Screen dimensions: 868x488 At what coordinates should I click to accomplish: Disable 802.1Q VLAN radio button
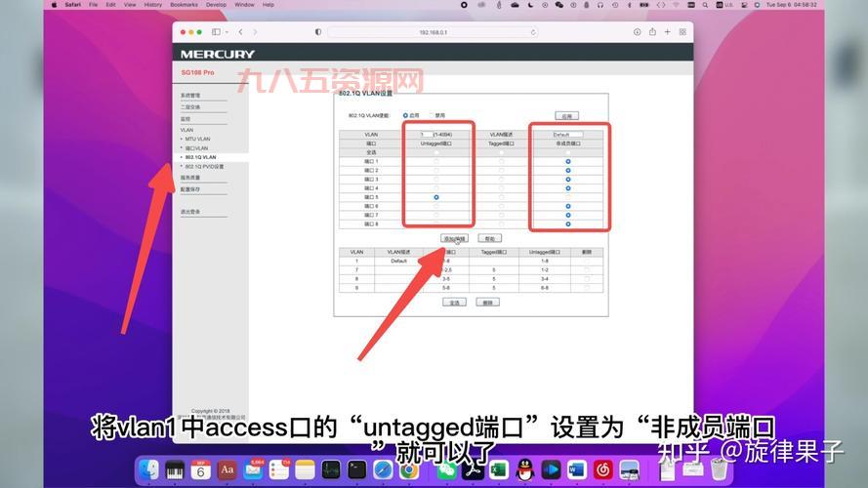pos(432,115)
